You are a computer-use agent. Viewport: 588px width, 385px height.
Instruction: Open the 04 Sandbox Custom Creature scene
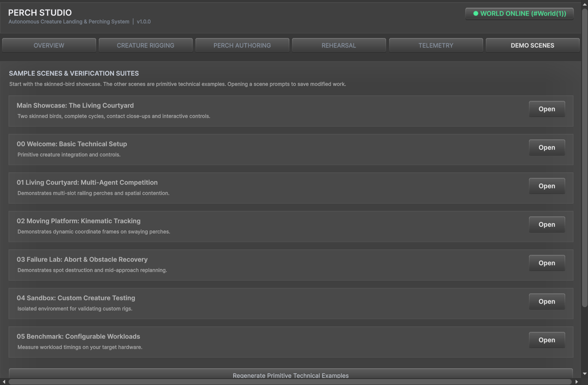pyautogui.click(x=547, y=302)
